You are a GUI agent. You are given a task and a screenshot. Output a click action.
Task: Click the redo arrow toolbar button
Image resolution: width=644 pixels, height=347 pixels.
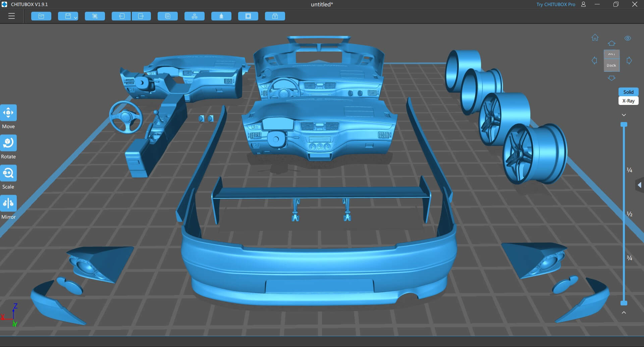pos(141,16)
